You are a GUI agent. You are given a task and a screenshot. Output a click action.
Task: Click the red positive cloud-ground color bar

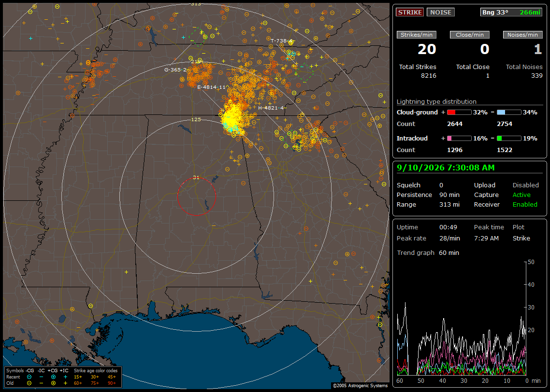tap(459, 112)
